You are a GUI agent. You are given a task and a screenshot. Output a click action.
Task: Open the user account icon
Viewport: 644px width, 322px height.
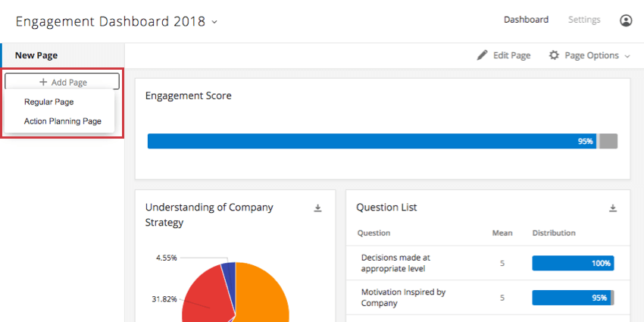626,20
